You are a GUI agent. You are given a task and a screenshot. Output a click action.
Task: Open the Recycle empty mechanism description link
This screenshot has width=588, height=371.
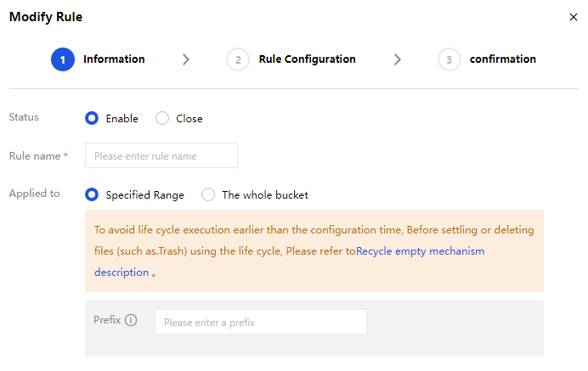pos(420,251)
